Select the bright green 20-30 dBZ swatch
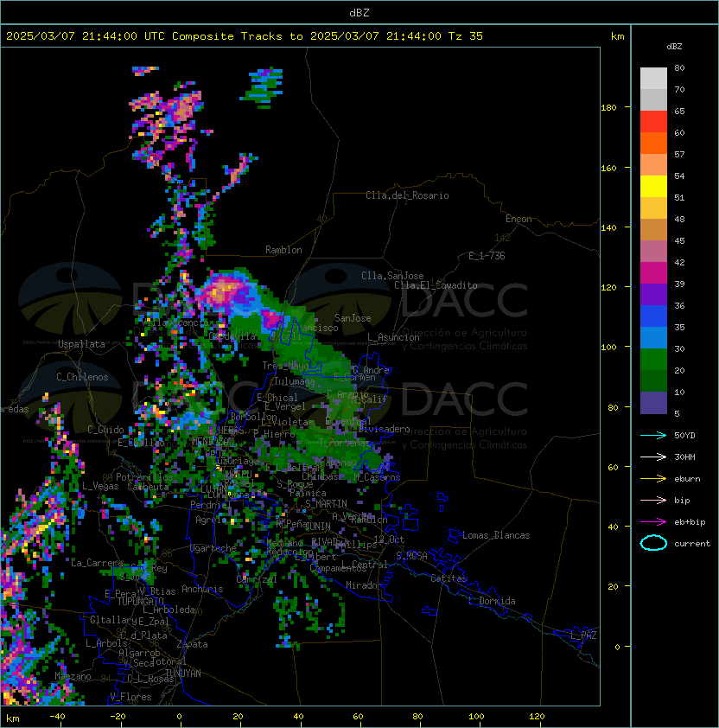Image resolution: width=719 pixels, height=728 pixels. (x=653, y=360)
